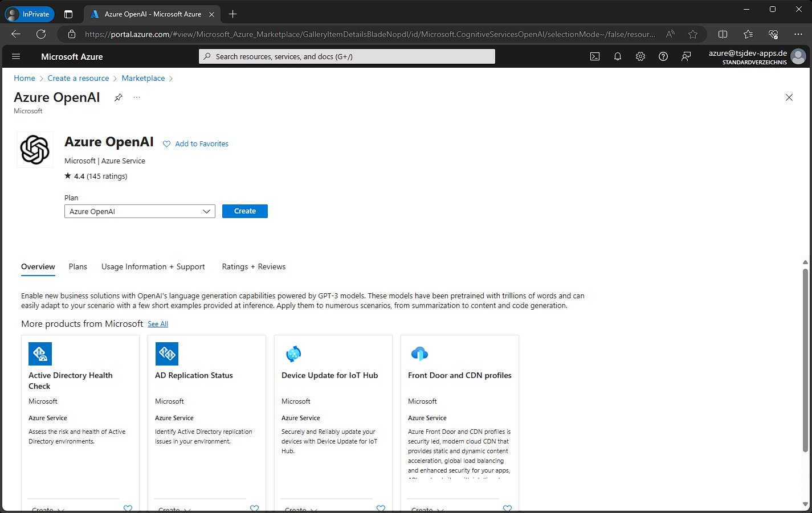Add Azure OpenAI to Favorites
This screenshot has height=513, width=812.
tap(195, 144)
